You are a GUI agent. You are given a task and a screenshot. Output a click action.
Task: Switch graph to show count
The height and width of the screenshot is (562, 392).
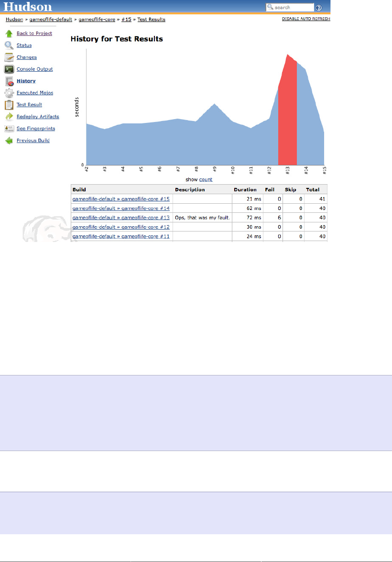206,179
